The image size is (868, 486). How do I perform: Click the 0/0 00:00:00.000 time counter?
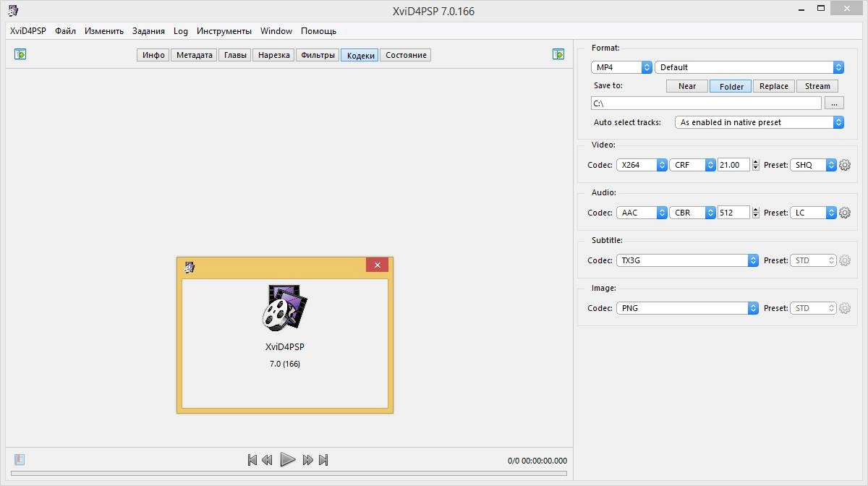point(537,461)
